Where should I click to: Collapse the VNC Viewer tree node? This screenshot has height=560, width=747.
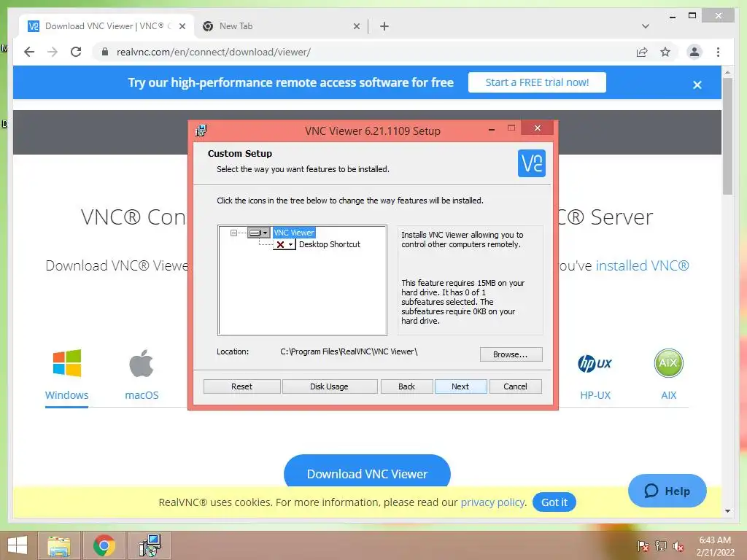(233, 233)
